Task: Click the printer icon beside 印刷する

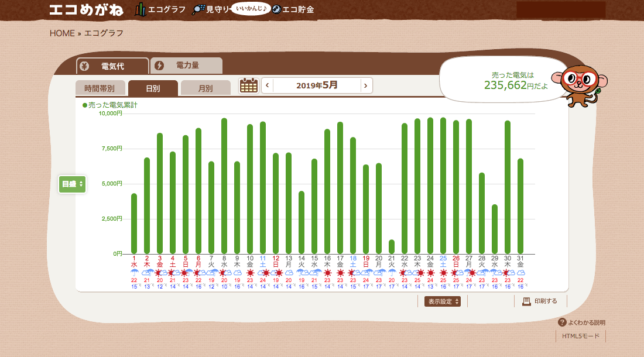Action: (526, 301)
